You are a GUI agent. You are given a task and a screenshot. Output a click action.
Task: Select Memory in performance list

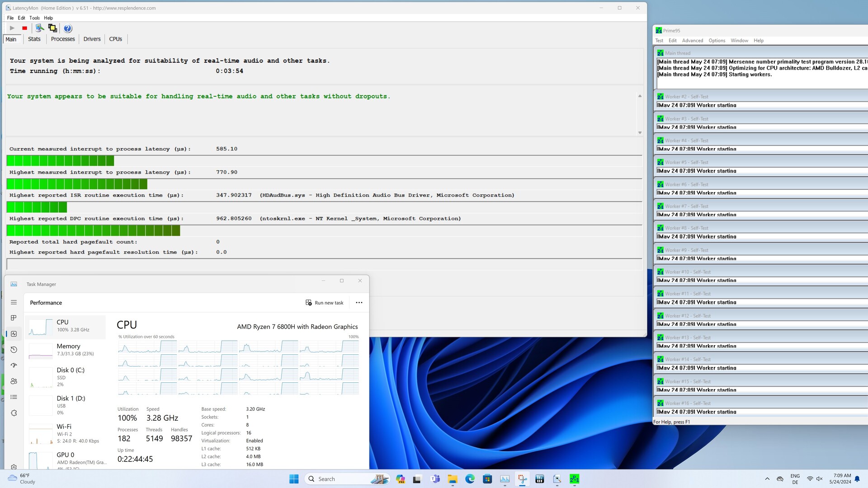(x=67, y=349)
